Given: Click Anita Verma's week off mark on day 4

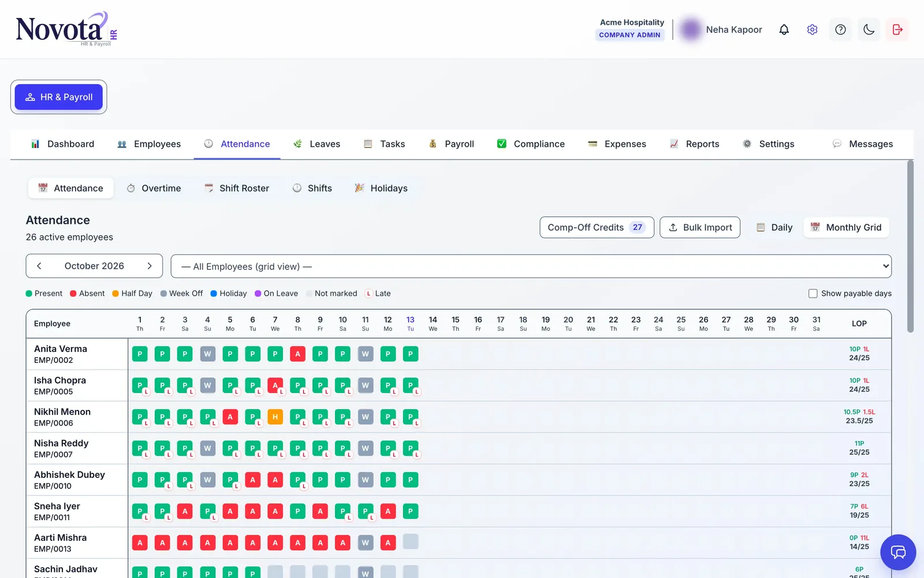Looking at the screenshot, I should [207, 354].
